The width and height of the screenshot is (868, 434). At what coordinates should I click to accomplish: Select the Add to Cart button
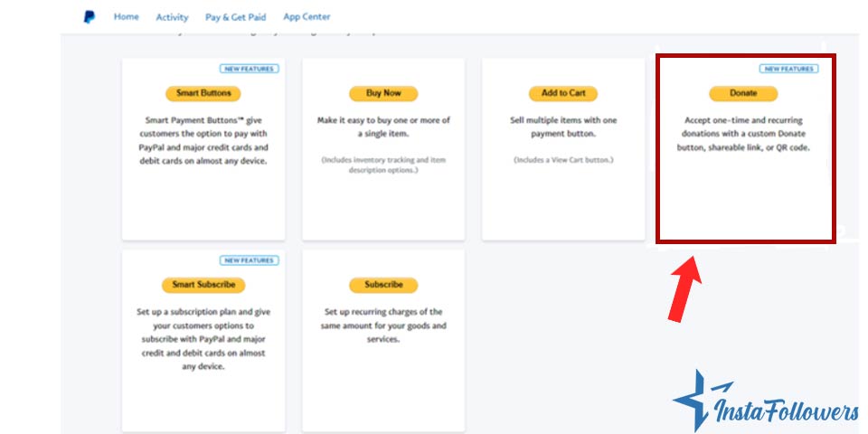tap(562, 93)
